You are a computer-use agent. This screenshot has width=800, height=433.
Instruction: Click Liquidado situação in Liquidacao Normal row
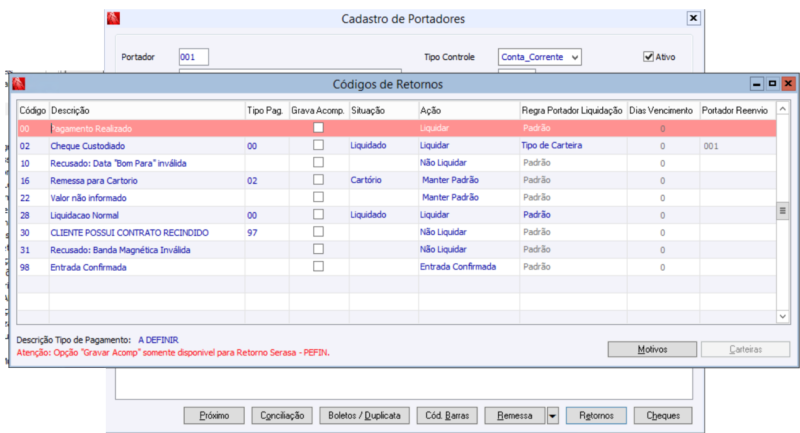384,215
